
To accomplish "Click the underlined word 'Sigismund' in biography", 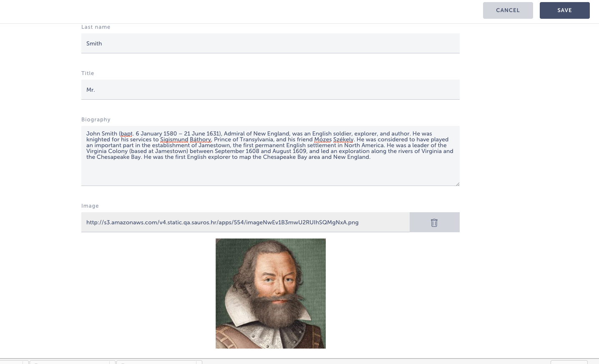I will pyautogui.click(x=174, y=140).
